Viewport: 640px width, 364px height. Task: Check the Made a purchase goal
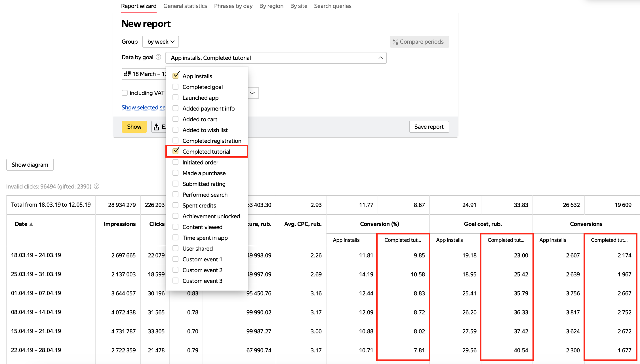pos(176,173)
